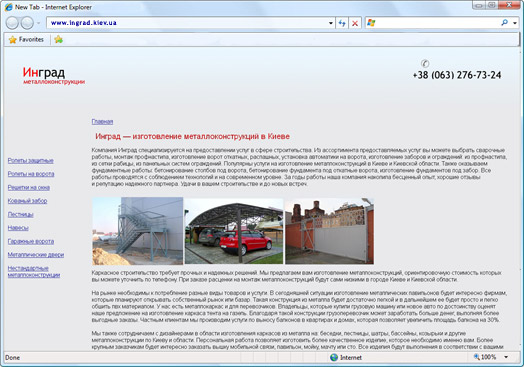Open the recent pages dropdown arrow

38,23
